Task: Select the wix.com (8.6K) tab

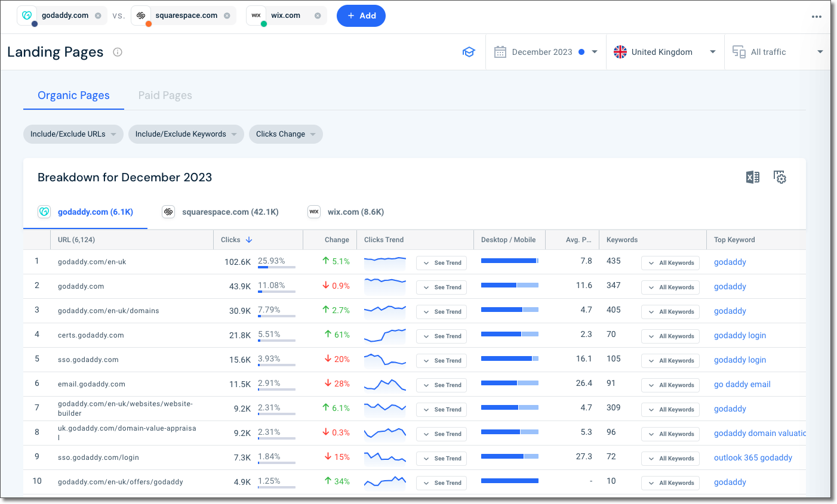Action: (x=346, y=212)
